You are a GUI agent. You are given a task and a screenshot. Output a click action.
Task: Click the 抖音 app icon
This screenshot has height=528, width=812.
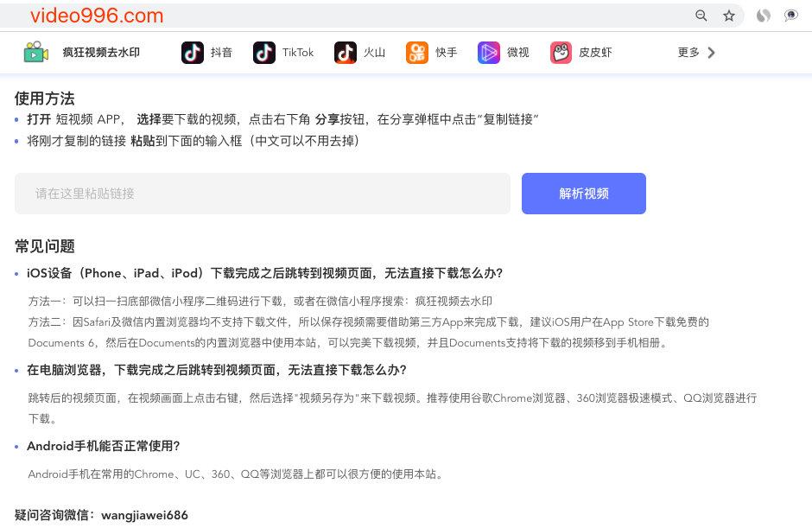coord(192,53)
